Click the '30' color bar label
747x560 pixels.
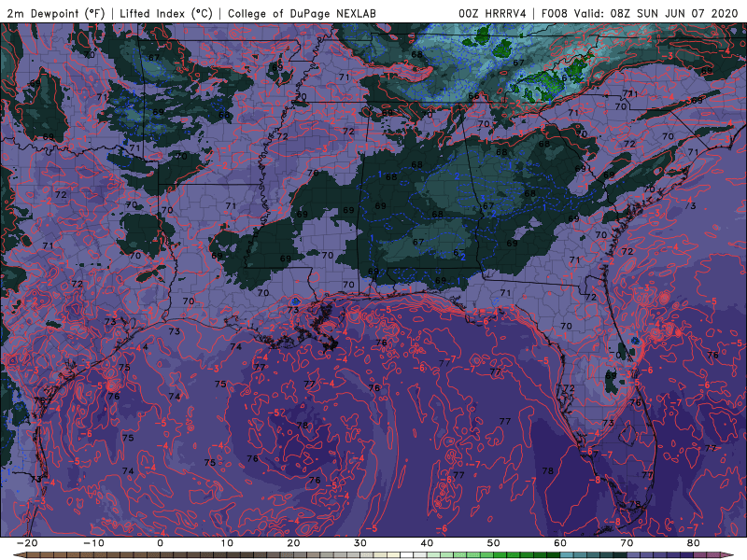(x=360, y=543)
